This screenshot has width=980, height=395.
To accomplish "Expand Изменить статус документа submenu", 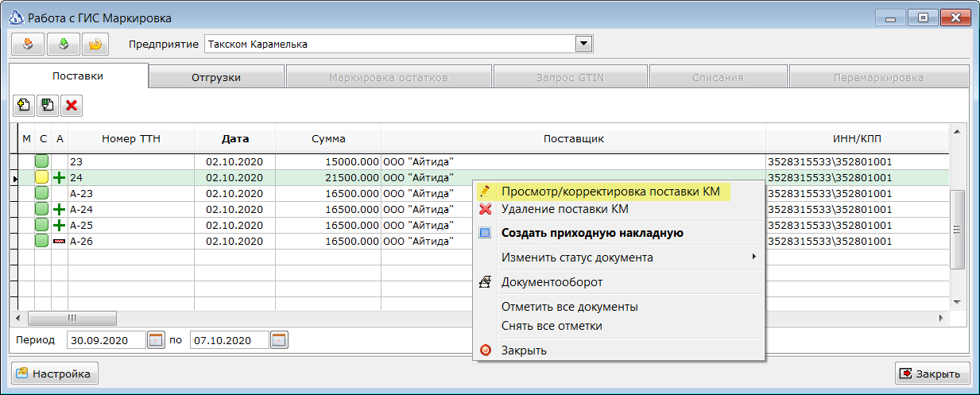I will [619, 258].
